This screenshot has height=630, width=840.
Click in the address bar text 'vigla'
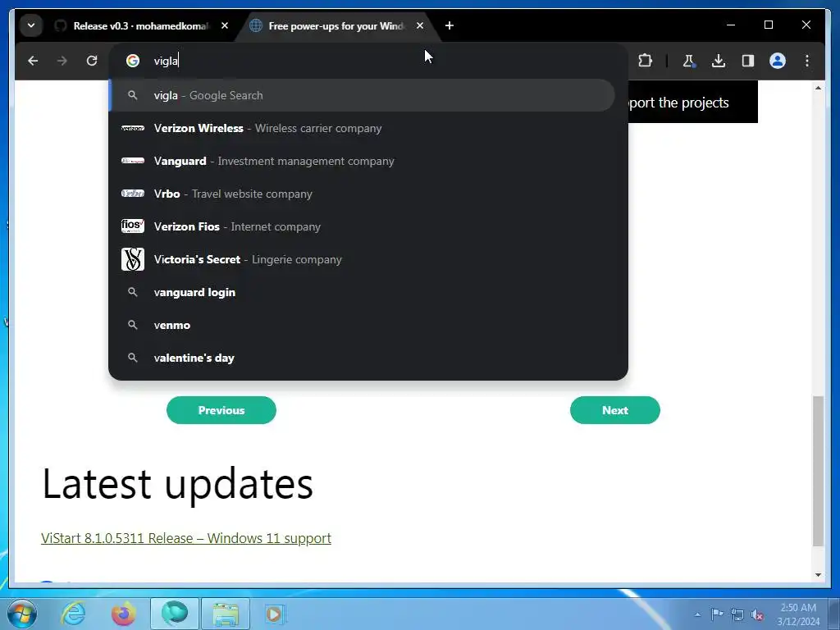tap(166, 61)
